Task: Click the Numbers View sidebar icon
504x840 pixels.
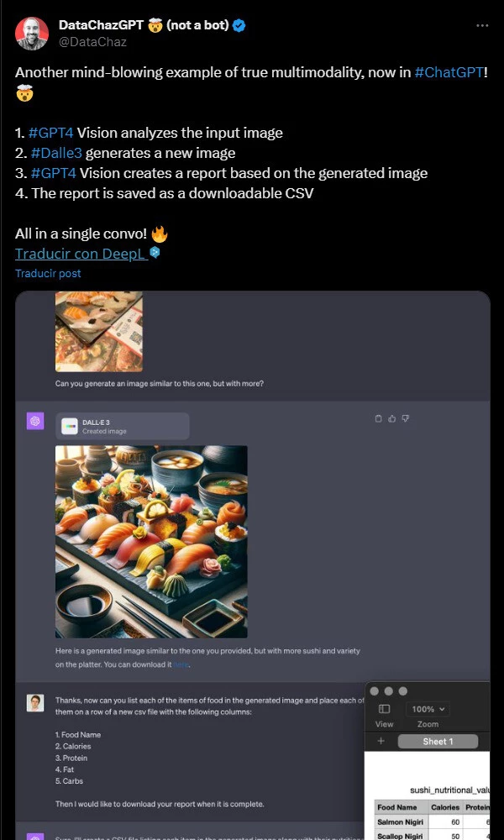Action: tap(384, 710)
